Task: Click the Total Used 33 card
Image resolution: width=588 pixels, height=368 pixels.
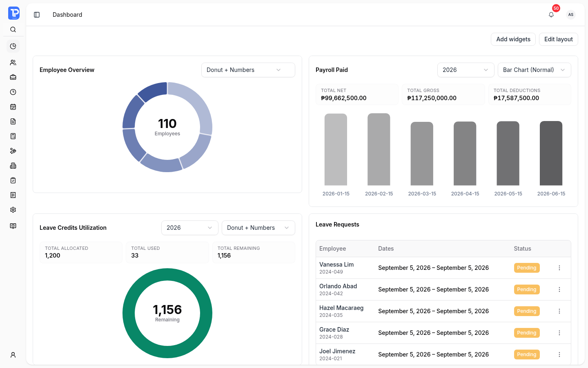Action: pyautogui.click(x=167, y=252)
